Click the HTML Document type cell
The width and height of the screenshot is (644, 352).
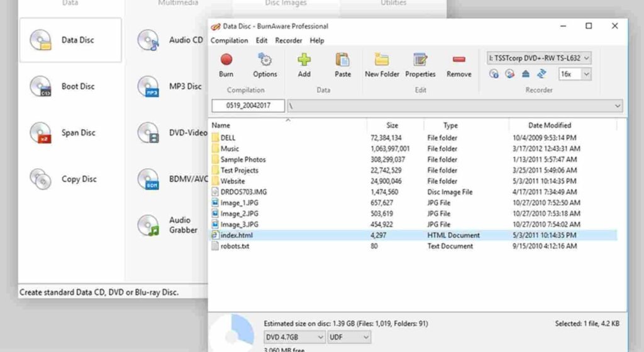pyautogui.click(x=453, y=236)
